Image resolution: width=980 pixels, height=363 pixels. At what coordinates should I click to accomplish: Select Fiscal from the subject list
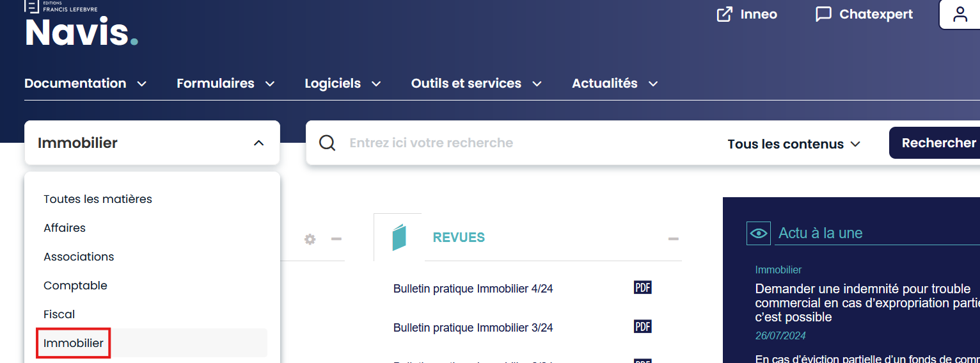(x=59, y=314)
